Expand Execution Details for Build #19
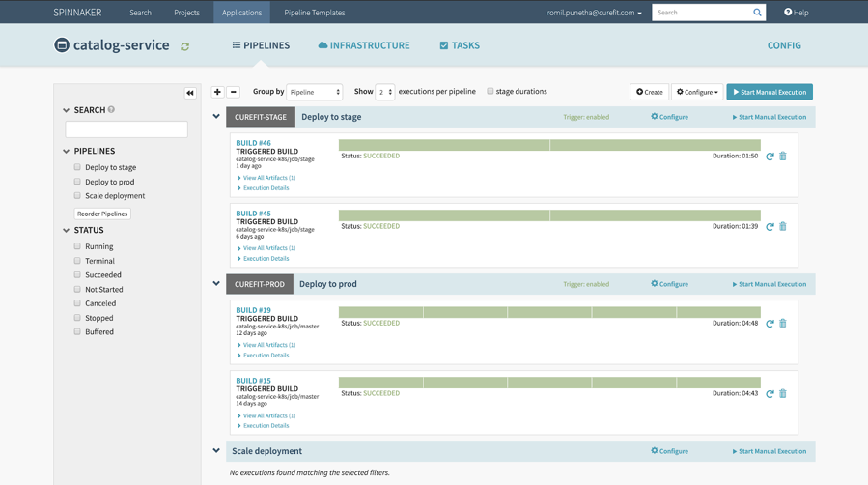 click(263, 356)
